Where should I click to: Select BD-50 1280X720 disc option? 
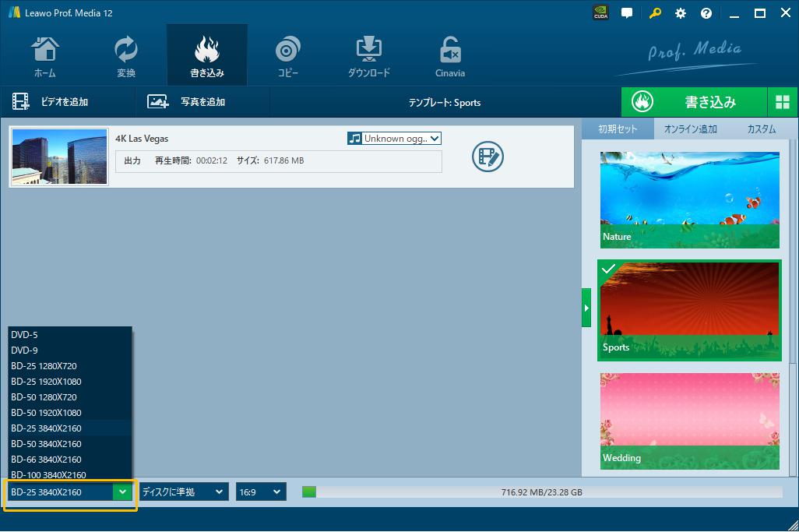(70, 397)
